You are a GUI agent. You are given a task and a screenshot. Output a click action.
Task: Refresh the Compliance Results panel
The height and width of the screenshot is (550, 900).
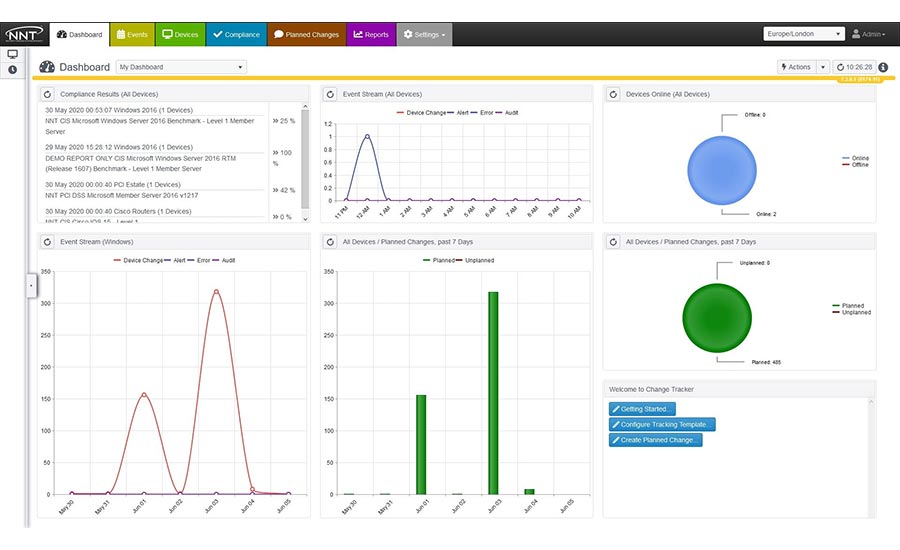tap(47, 94)
